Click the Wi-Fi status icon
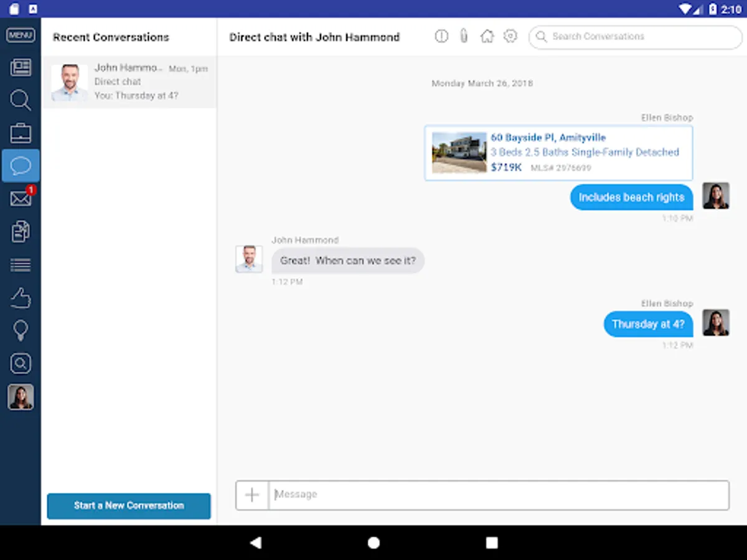Image resolution: width=747 pixels, height=560 pixels. (685, 9)
